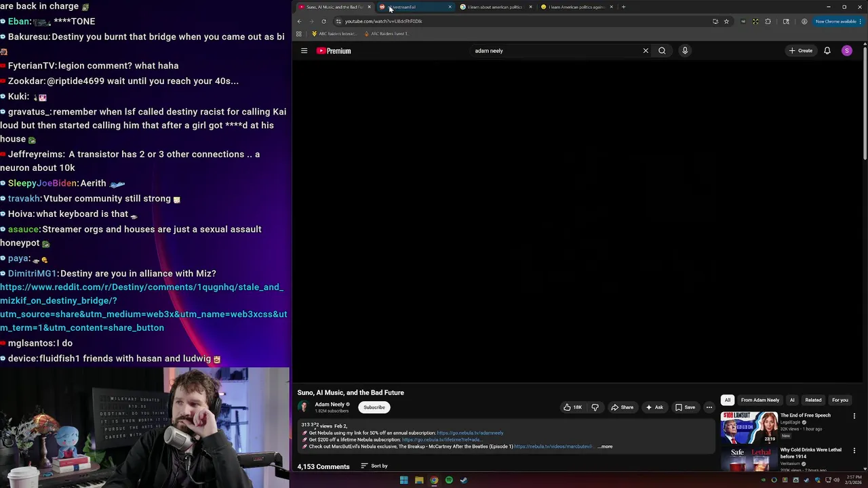The image size is (868, 488).
Task: Save the video to a playlist
Action: point(685,407)
